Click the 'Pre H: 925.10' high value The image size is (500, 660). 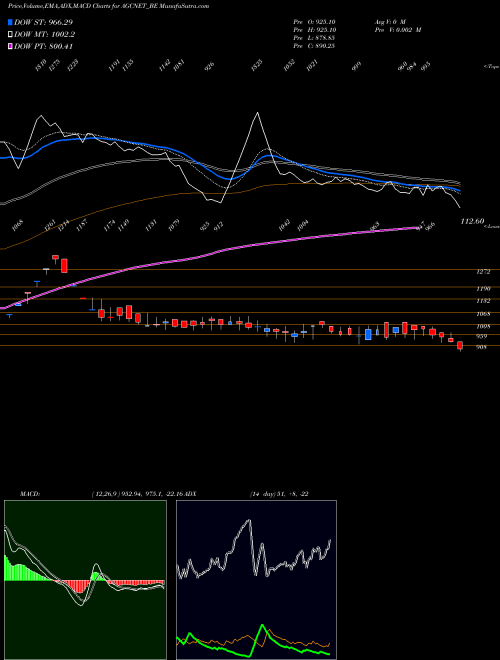coord(314,30)
